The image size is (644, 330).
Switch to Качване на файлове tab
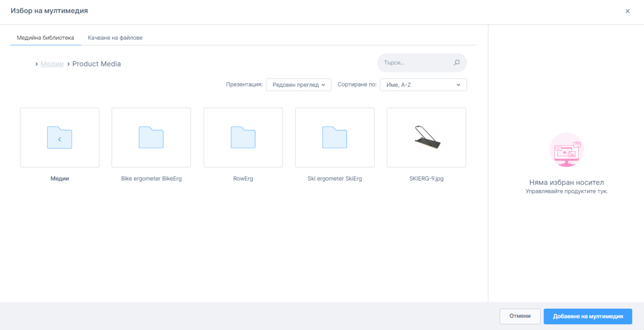pyautogui.click(x=115, y=37)
